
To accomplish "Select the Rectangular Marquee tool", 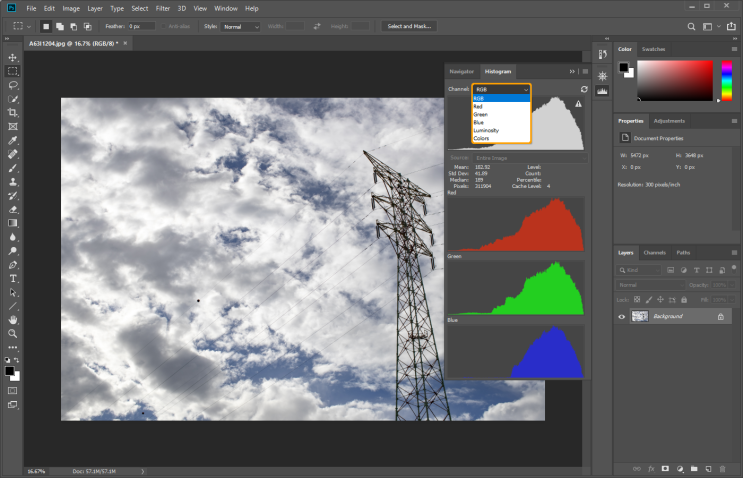I will (x=13, y=71).
